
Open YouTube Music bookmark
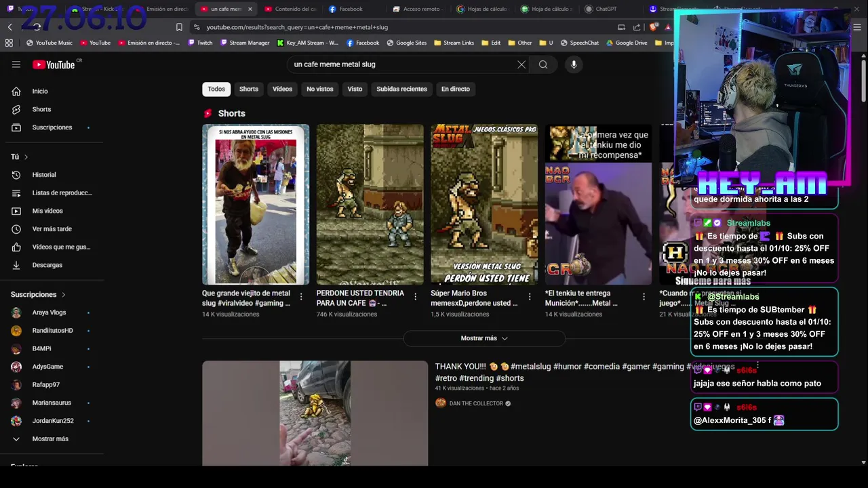tap(49, 43)
